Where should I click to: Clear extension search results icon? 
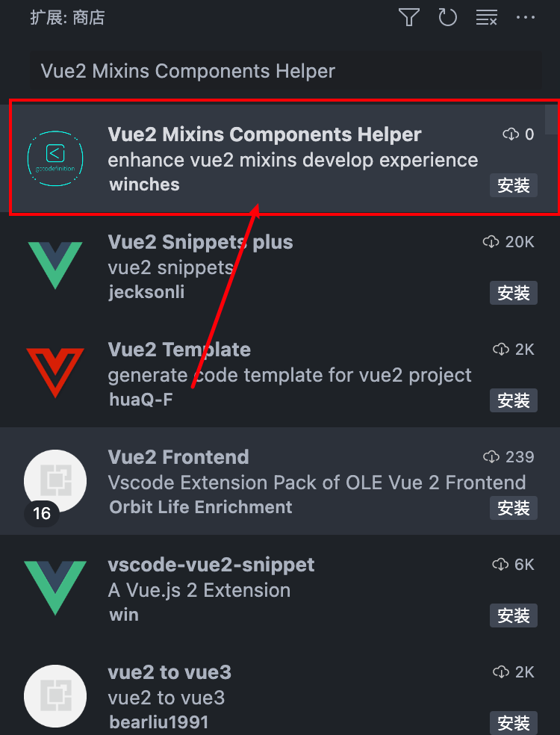point(486,17)
